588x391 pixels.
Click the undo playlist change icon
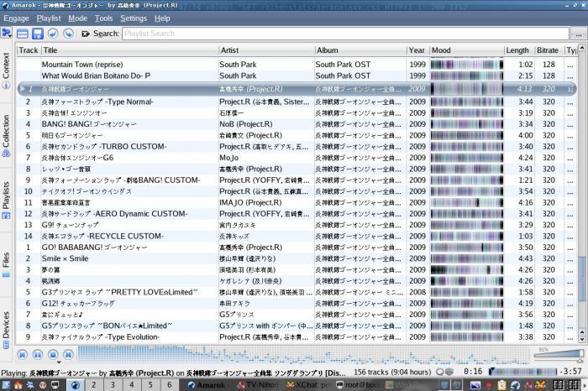click(53, 34)
